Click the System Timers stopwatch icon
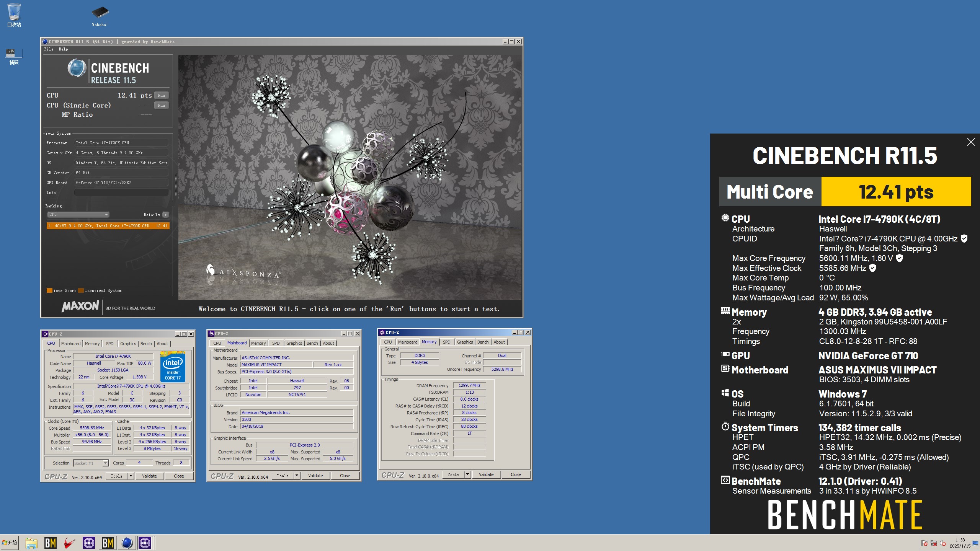 (725, 426)
